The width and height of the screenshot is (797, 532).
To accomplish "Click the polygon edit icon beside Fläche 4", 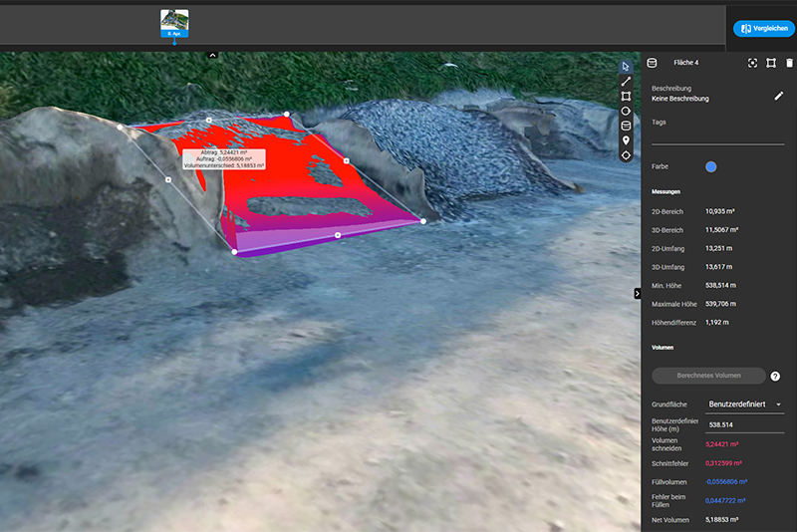I will click(771, 63).
